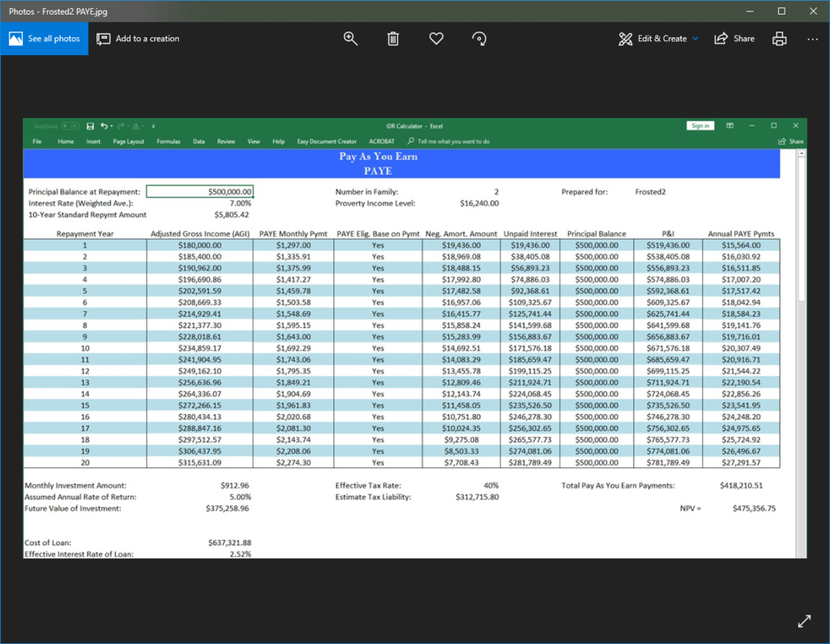Viewport: 830px width, 644px height.
Task: Open the Formulas ribbon tab
Action: point(169,141)
